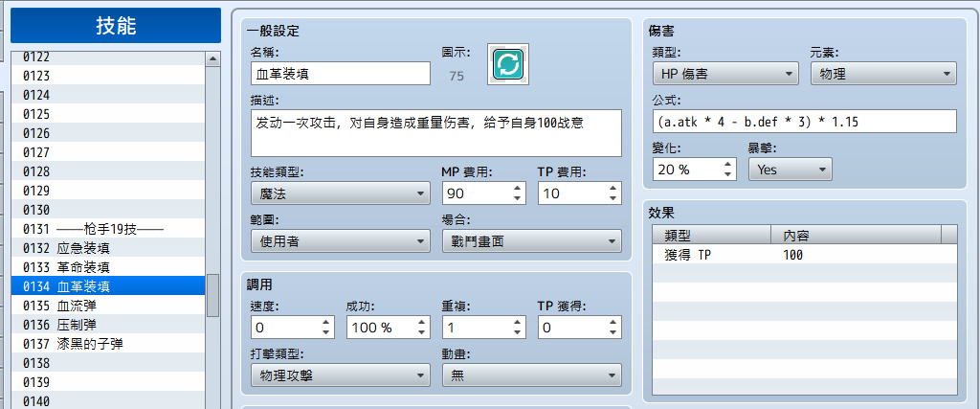Open the damage 類型 dropdown showing HP 傷害
The height and width of the screenshot is (409, 980).
click(725, 74)
